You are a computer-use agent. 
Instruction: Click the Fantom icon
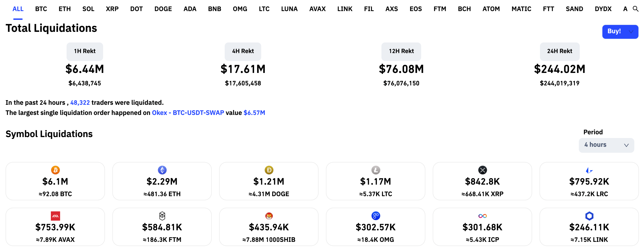click(x=162, y=216)
